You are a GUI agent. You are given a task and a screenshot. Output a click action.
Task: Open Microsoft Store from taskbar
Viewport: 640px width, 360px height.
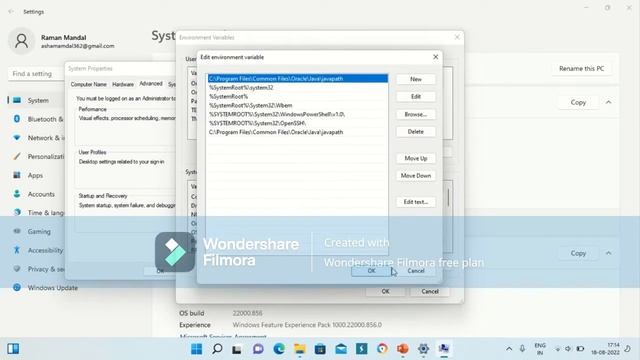pos(320,349)
